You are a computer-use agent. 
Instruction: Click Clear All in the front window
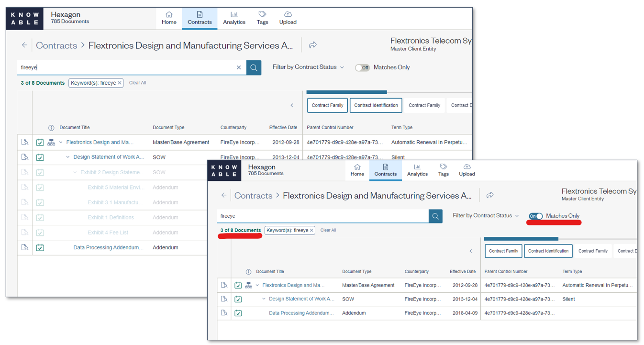[x=328, y=230]
